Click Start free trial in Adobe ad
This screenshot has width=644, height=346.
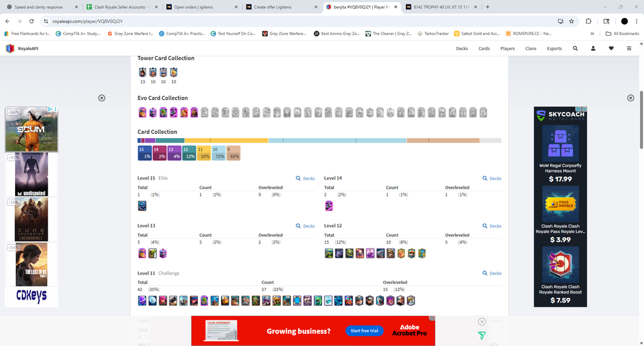tap(364, 331)
